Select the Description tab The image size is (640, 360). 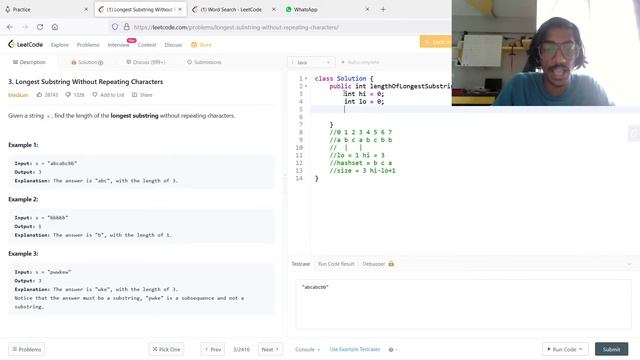[29, 62]
